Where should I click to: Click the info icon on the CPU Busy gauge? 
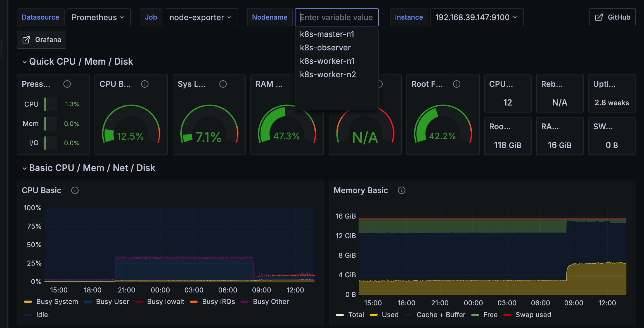[x=145, y=84]
